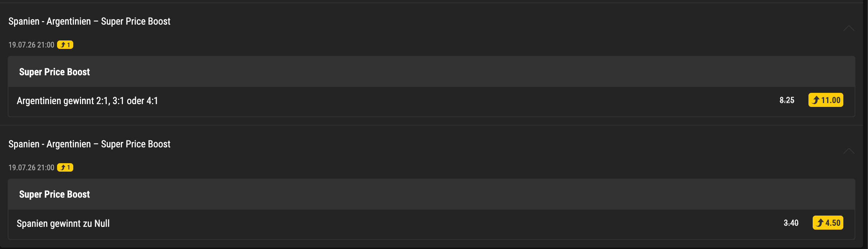Click the crossed-out 3.40 original odds

pos(791,223)
